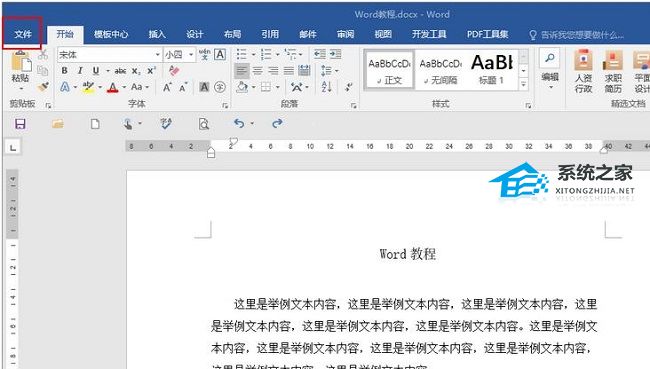Align text right
Screen dimensions: 650x369
[273, 71]
